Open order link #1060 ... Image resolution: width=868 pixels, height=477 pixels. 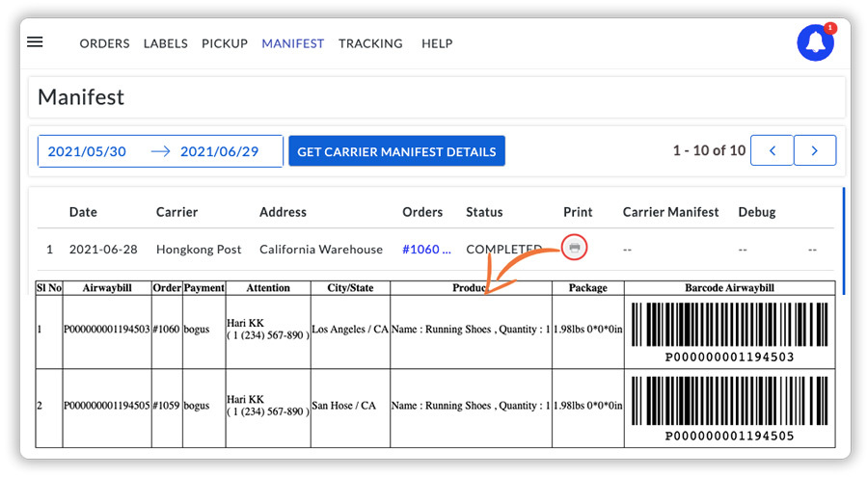tap(426, 249)
